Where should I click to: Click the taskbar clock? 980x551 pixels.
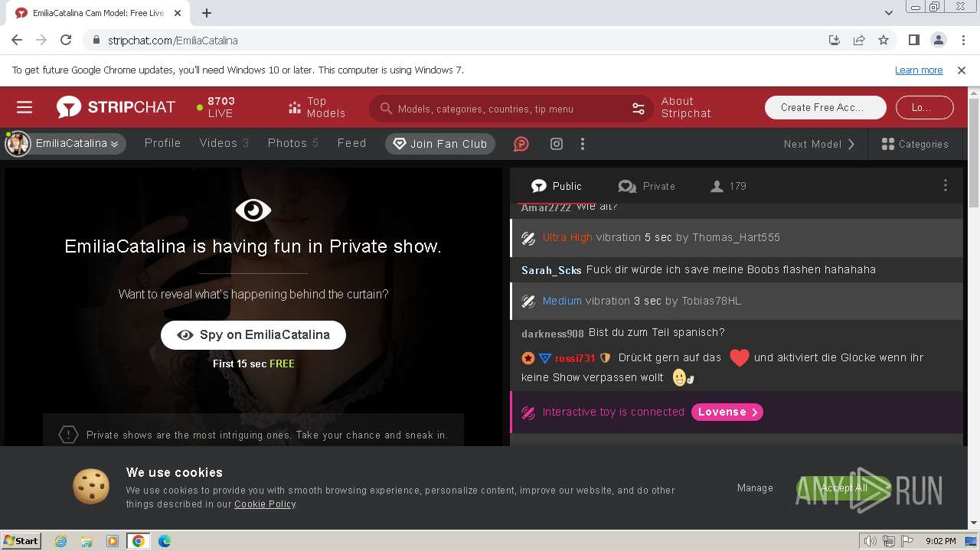click(940, 541)
